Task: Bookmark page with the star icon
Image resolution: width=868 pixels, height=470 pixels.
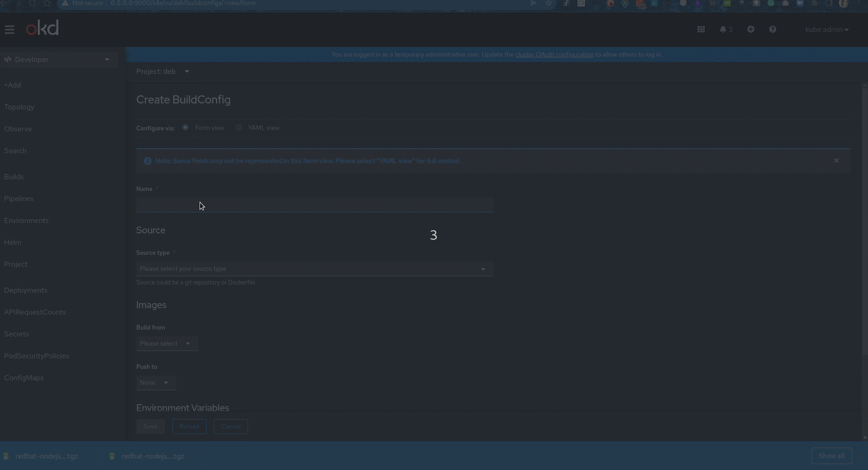Action: 548,3
